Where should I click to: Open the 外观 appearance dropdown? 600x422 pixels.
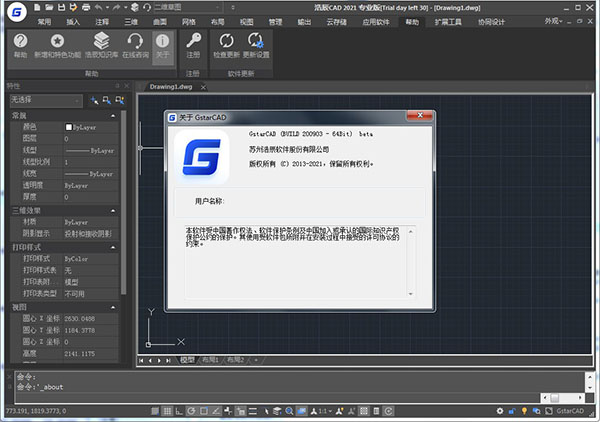553,21
